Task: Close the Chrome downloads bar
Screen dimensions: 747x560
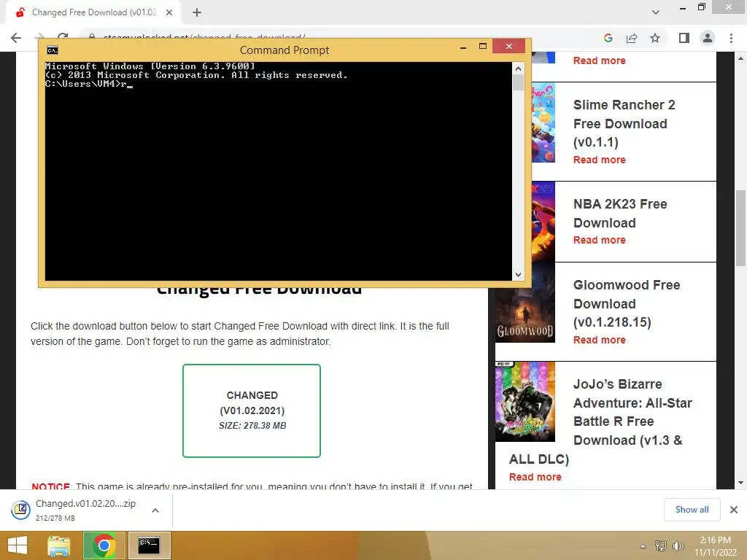Action: tap(734, 510)
